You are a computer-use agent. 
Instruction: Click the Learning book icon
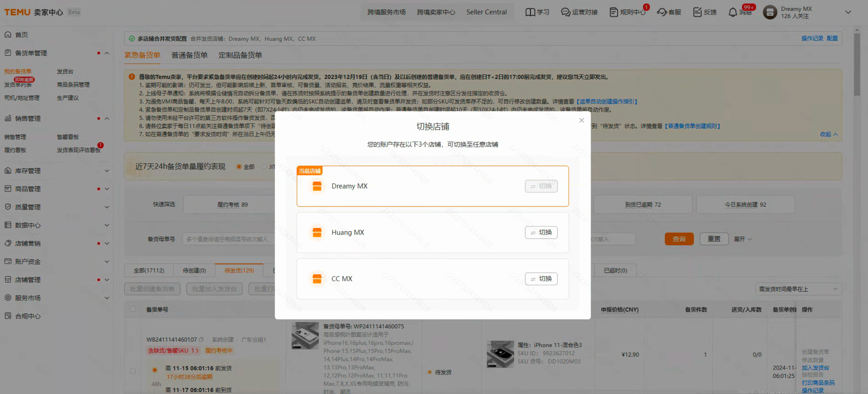(530, 12)
